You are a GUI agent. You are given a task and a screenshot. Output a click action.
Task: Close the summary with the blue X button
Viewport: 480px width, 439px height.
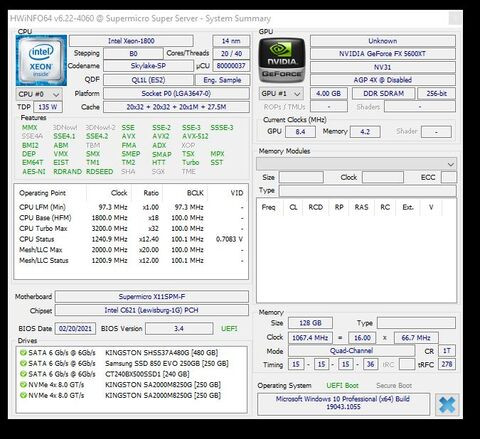click(x=447, y=405)
